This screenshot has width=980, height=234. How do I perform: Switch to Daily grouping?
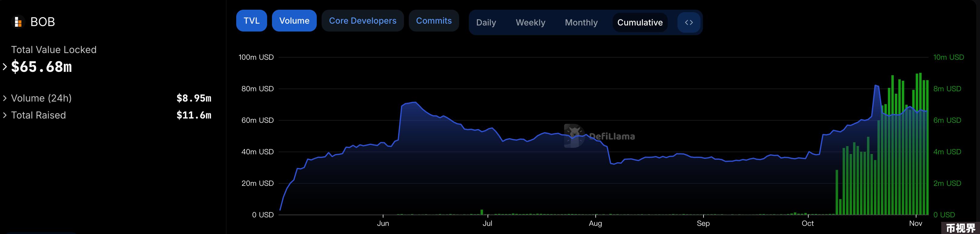(x=486, y=22)
